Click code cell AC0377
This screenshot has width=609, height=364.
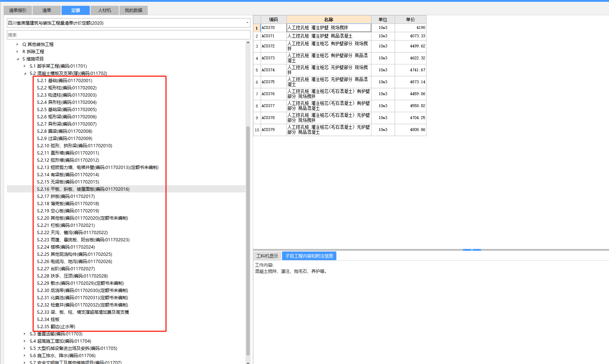[273, 106]
